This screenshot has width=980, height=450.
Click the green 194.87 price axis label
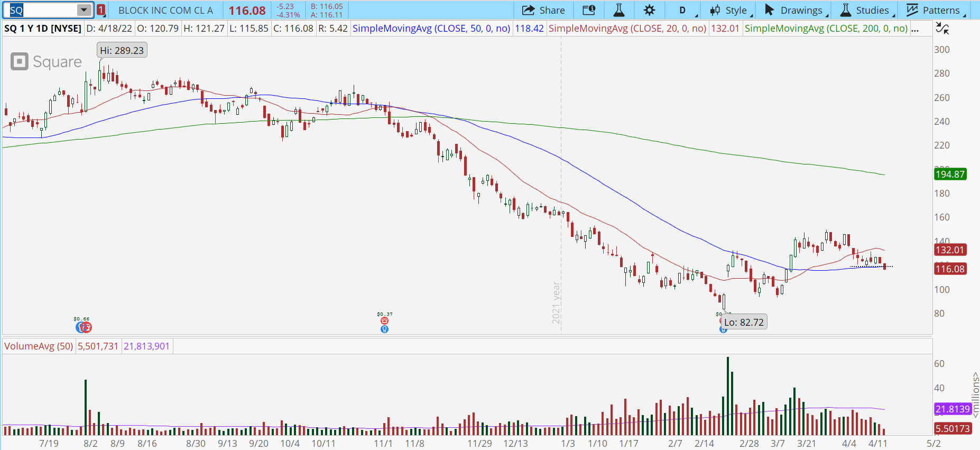point(950,174)
